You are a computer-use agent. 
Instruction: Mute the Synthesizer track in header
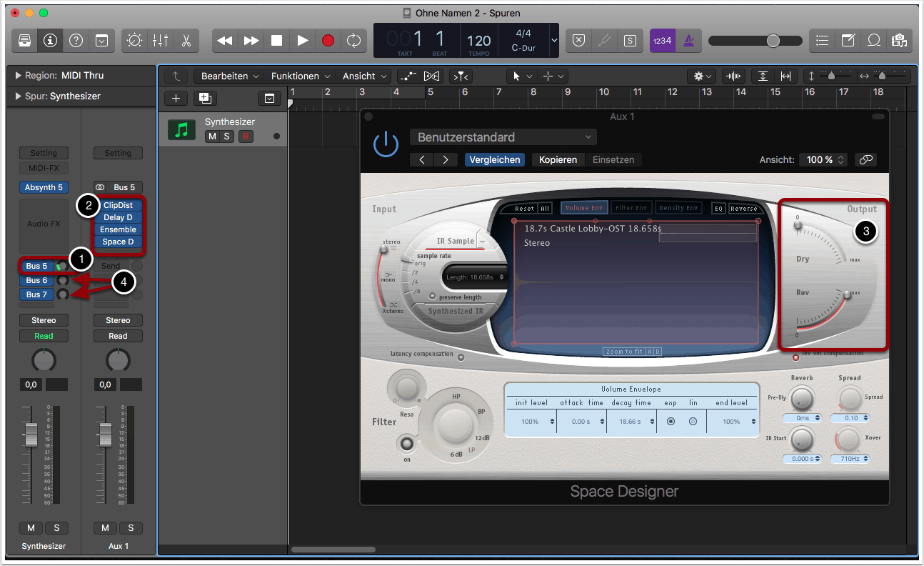point(213,136)
